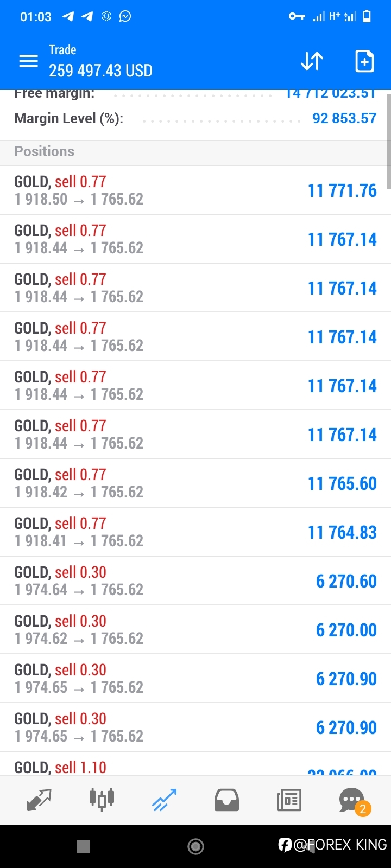Tap the 259 497.43 USD balance header
Viewport: 391px width, 868px height.
pos(100,71)
